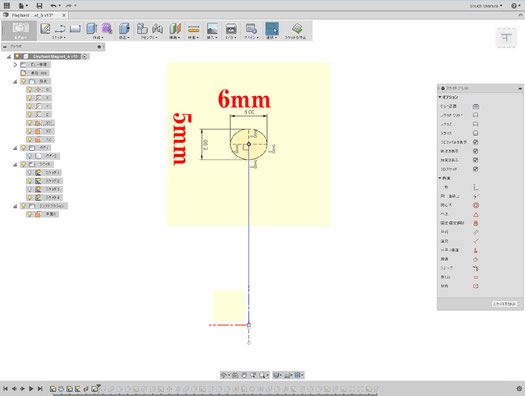Click the timeline play button

point(31,389)
